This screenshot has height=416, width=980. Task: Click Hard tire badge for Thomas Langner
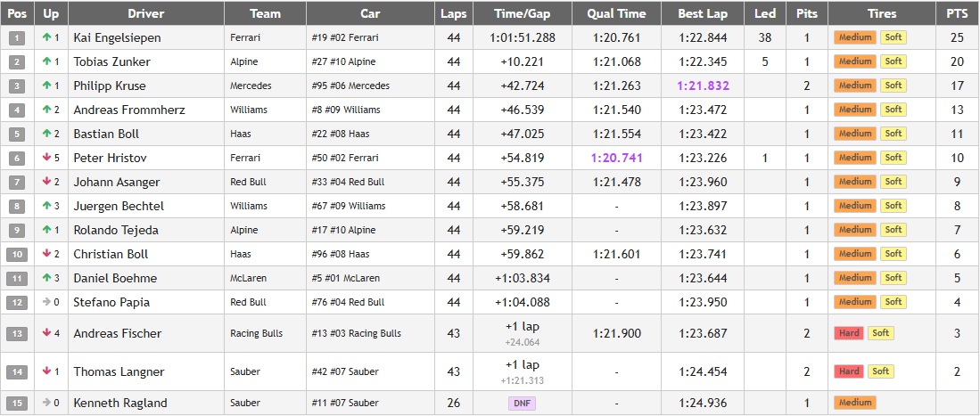[849, 371]
